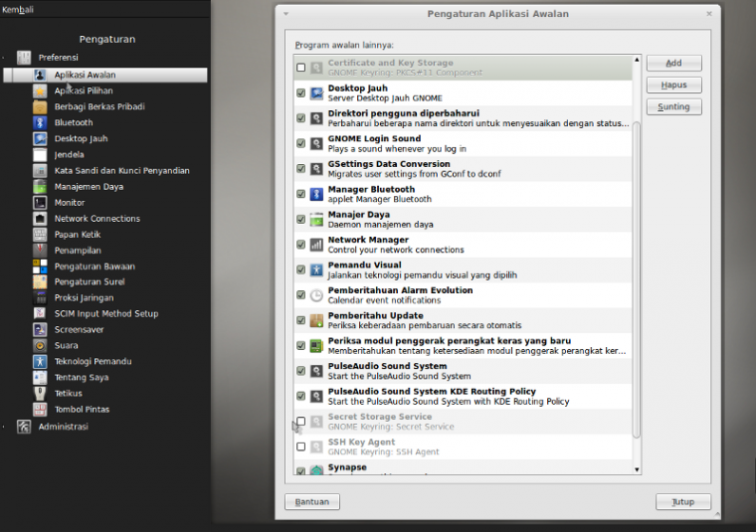Viewport: 756px width, 532px height.
Task: Open the Bluetooth icon in Preferensi list
Action: click(40, 122)
